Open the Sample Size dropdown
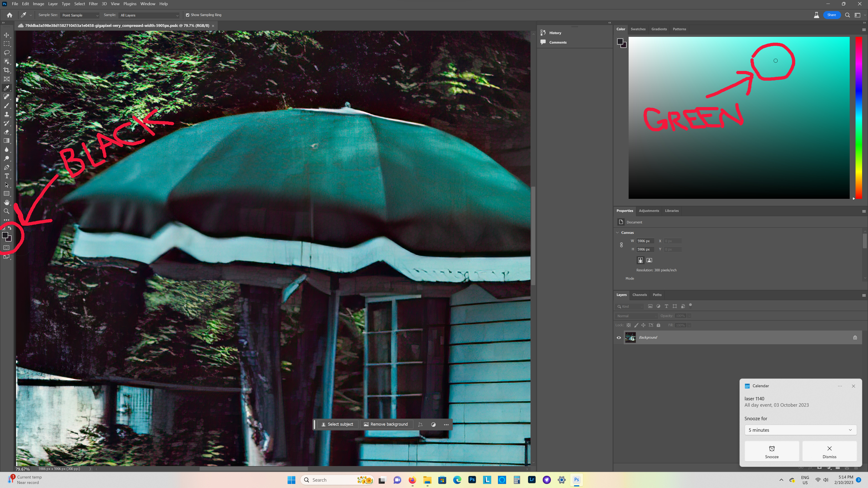This screenshot has height=488, width=868. click(80, 15)
